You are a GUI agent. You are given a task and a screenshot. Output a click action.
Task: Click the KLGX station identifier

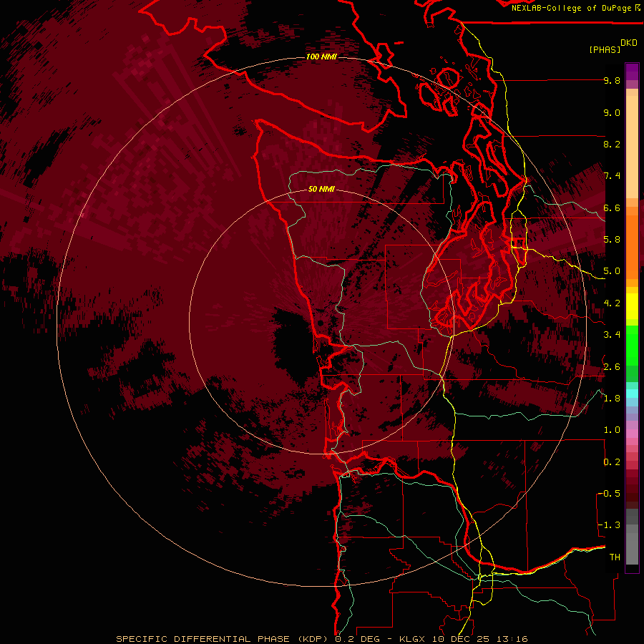413,639
